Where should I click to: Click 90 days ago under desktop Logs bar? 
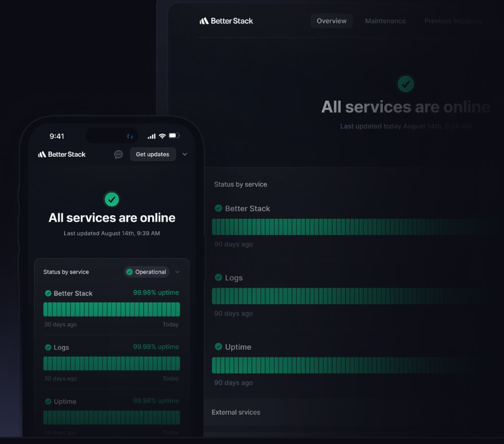pos(234,314)
